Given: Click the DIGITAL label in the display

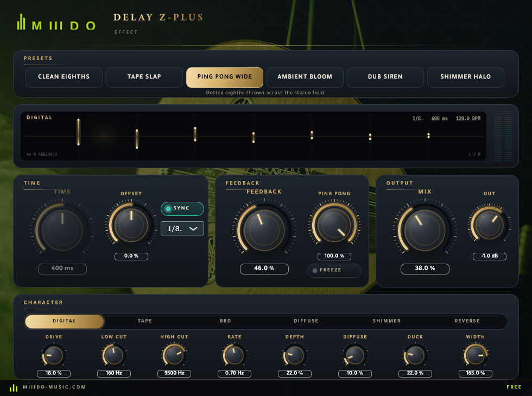Looking at the screenshot, I should (39, 118).
